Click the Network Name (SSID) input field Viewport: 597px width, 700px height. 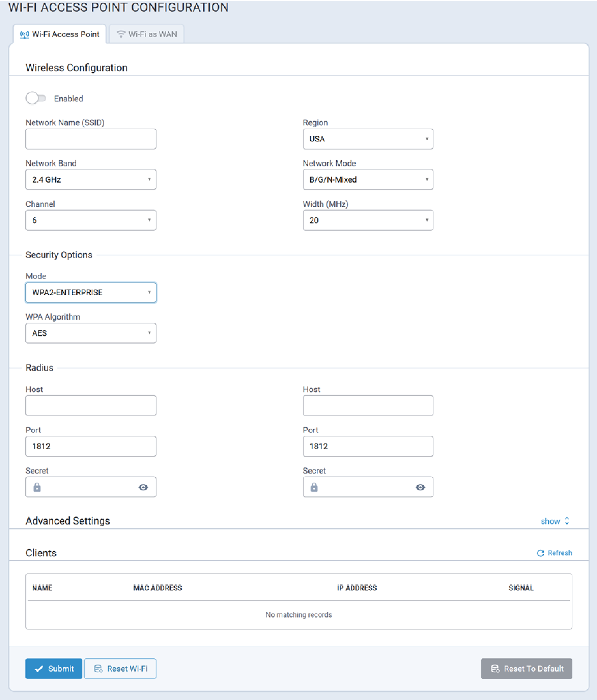coord(91,139)
